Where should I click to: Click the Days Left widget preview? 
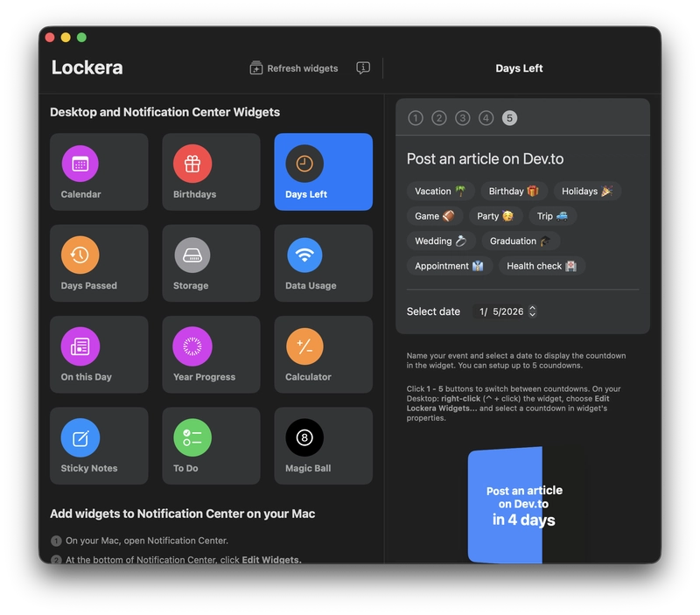527,505
